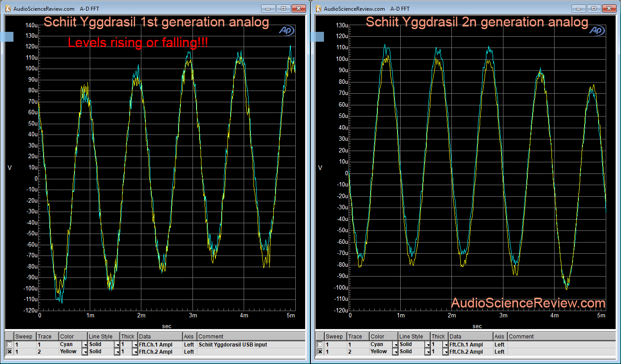Viewport: 621px width, 364px height.
Task: Minimize the 1st generation analog FFT window
Action: click(x=269, y=9)
